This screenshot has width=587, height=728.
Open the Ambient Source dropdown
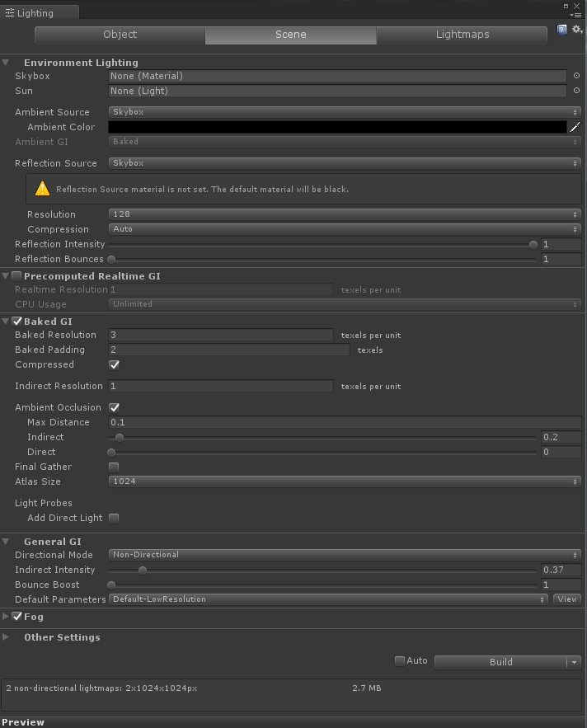pos(345,112)
